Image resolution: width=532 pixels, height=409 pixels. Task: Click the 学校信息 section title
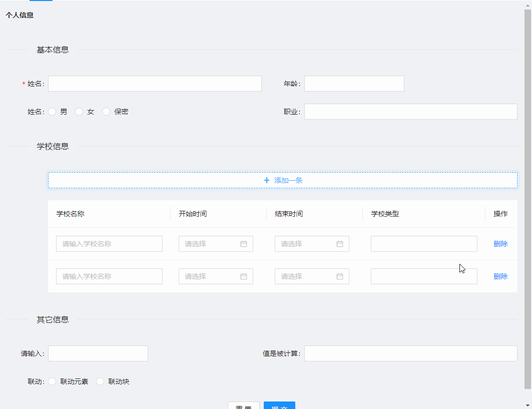coord(53,146)
